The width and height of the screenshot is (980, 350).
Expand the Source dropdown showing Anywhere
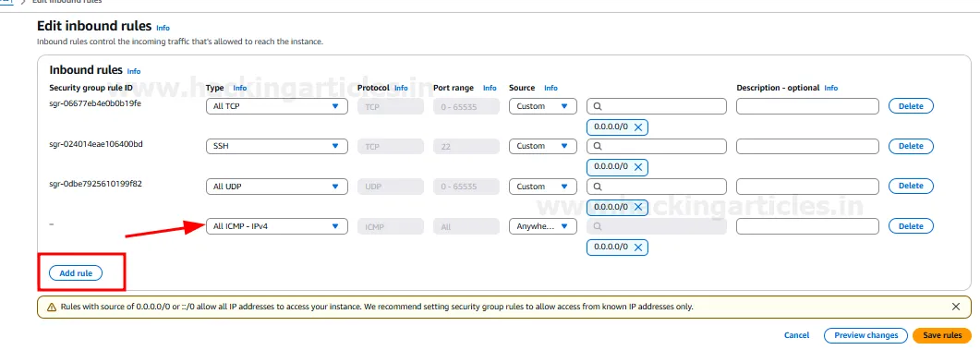coord(542,226)
